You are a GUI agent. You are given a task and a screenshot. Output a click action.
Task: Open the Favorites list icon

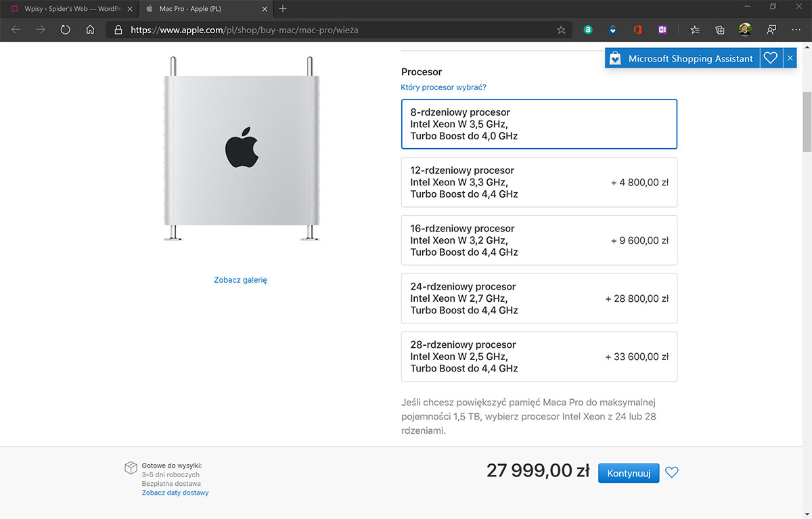point(695,30)
